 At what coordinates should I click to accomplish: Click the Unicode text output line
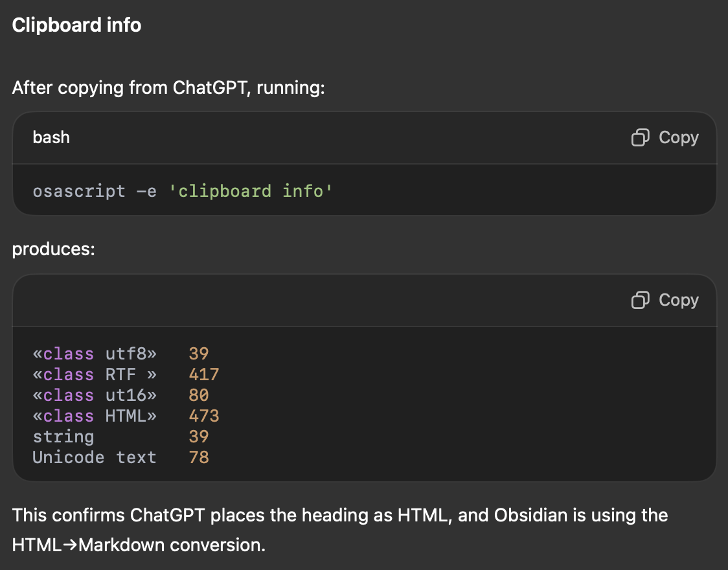point(95,457)
